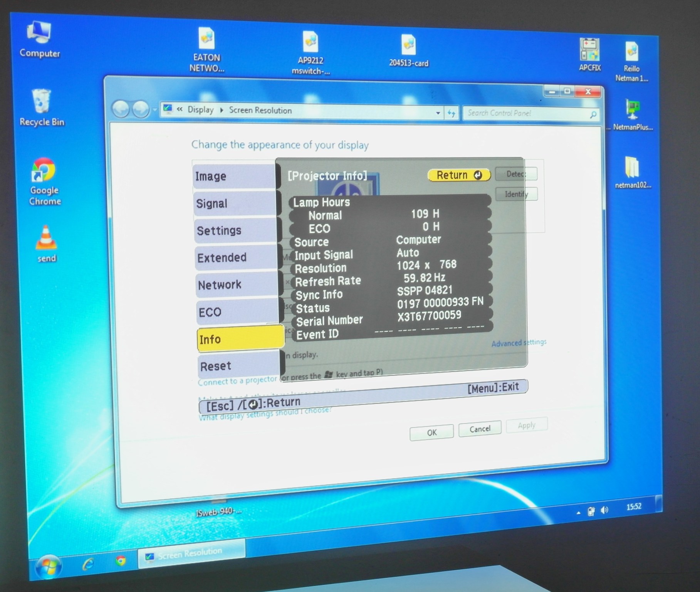The image size is (700, 592).
Task: Open the Advanced settings link
Action: [519, 343]
